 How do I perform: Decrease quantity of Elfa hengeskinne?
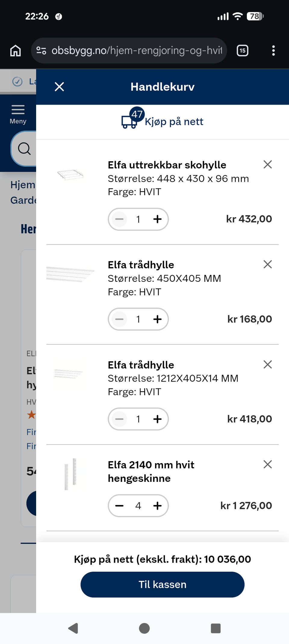(x=120, y=506)
